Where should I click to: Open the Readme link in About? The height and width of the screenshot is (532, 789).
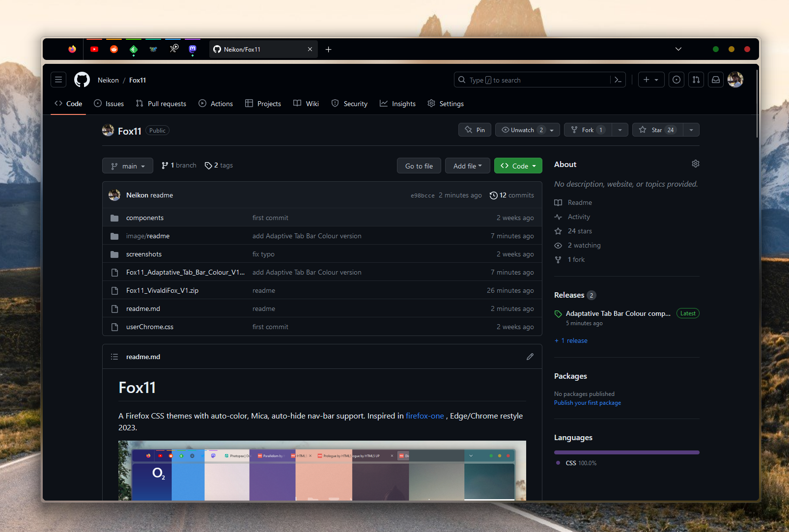(573, 202)
